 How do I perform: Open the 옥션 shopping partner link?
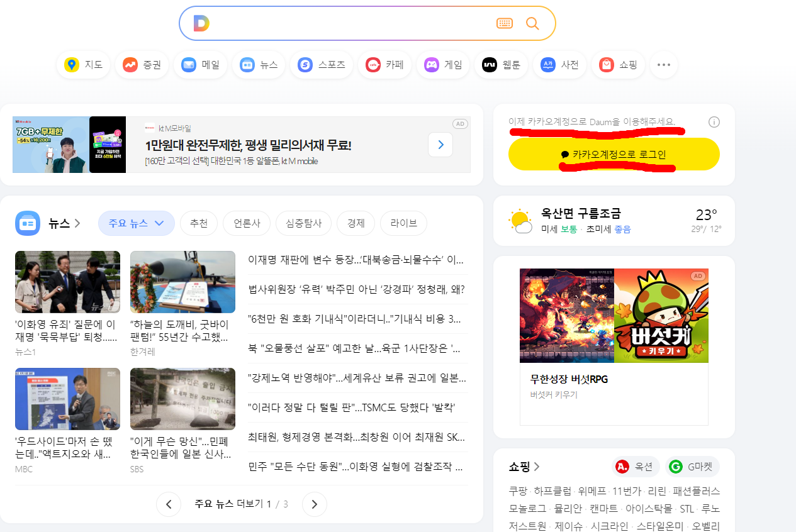pos(636,466)
